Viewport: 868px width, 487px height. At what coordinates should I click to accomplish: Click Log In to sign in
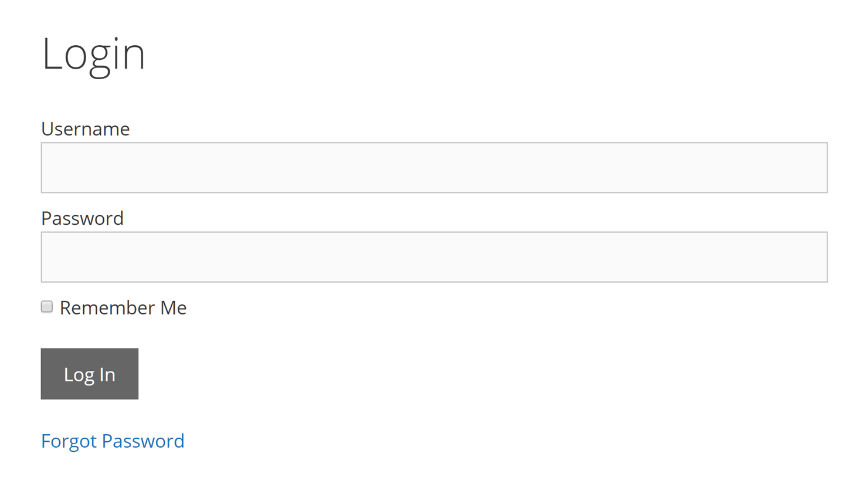90,374
